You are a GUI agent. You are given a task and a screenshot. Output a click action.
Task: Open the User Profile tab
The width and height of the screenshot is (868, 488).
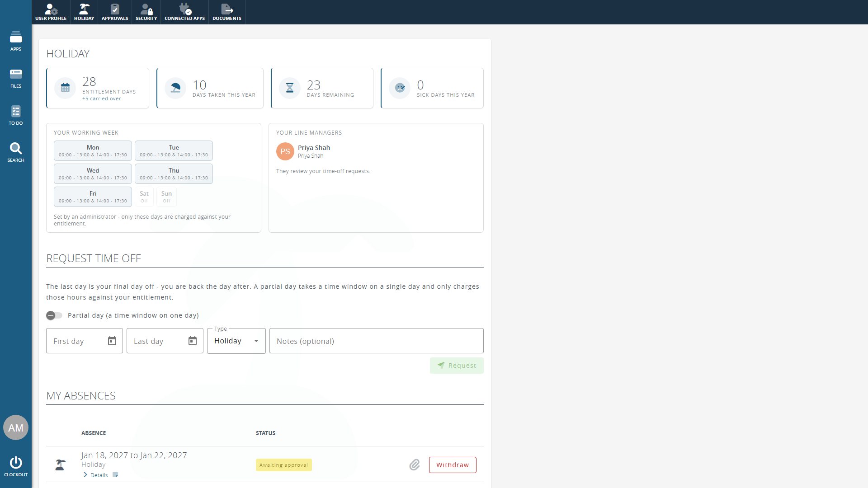click(x=51, y=12)
